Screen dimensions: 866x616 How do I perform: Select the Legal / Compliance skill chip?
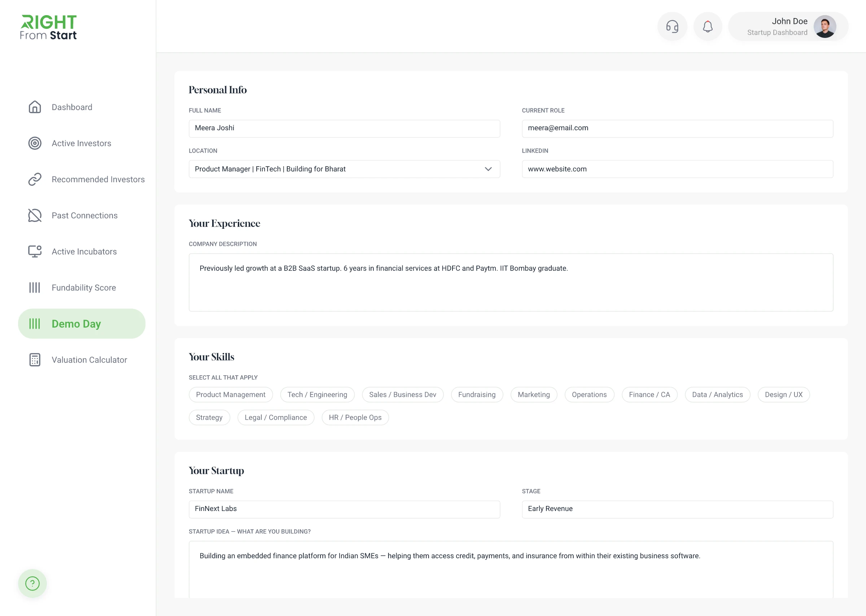coord(276,417)
